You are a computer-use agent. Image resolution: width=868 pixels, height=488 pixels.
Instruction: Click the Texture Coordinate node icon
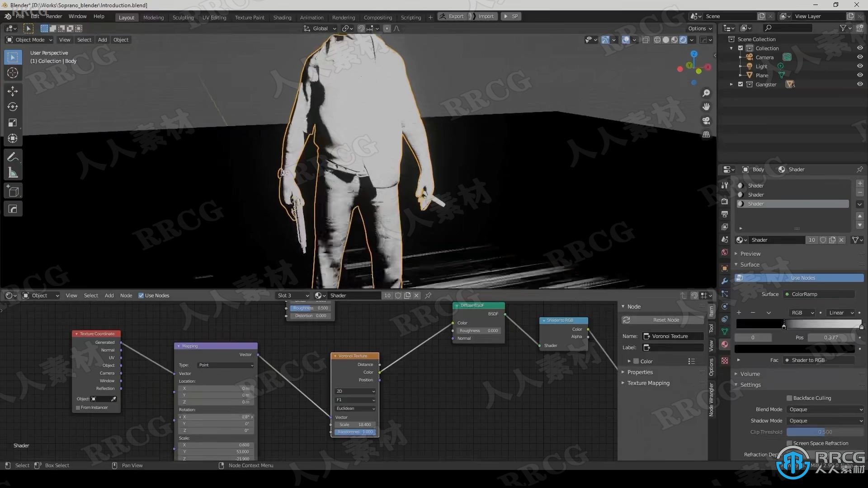point(76,333)
